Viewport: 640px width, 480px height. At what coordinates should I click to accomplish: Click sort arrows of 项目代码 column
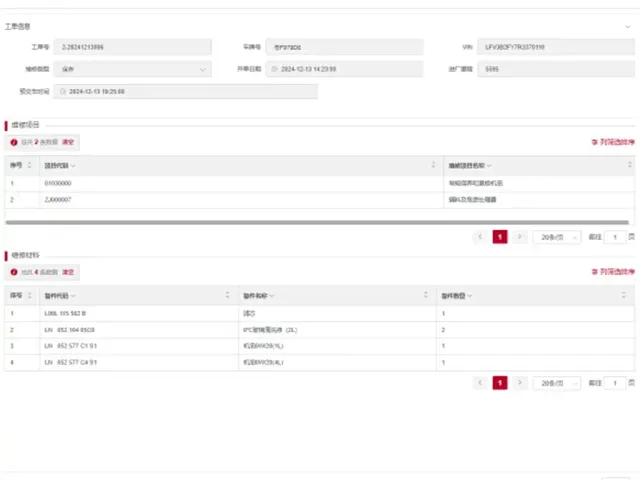pos(433,165)
